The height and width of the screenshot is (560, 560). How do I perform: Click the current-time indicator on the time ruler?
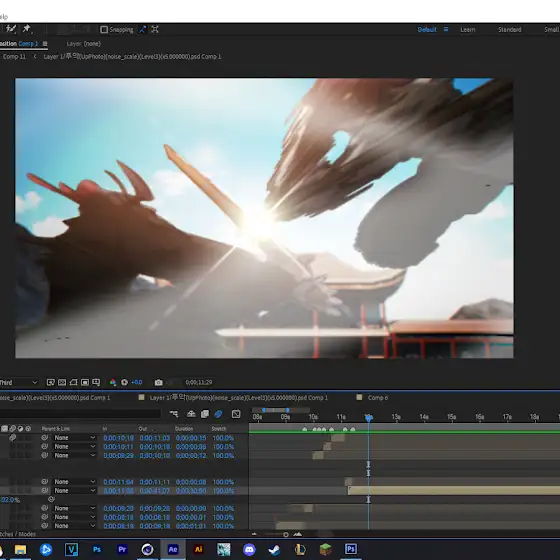(369, 417)
